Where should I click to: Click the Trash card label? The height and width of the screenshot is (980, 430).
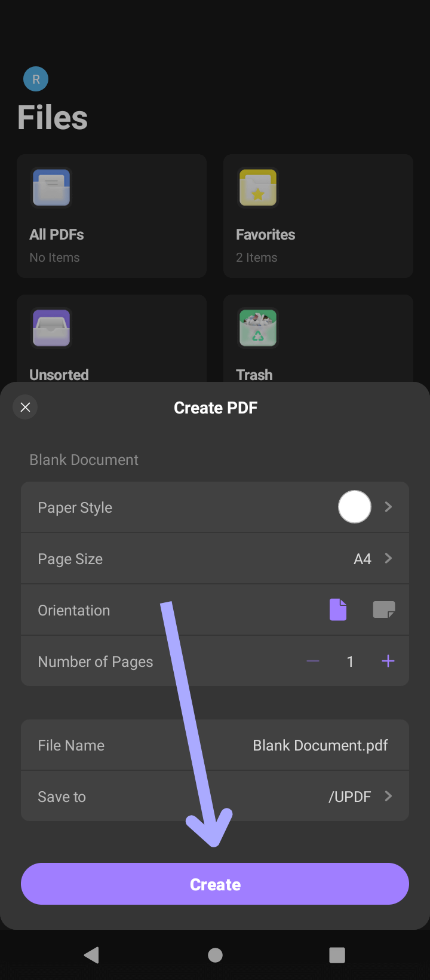254,375
